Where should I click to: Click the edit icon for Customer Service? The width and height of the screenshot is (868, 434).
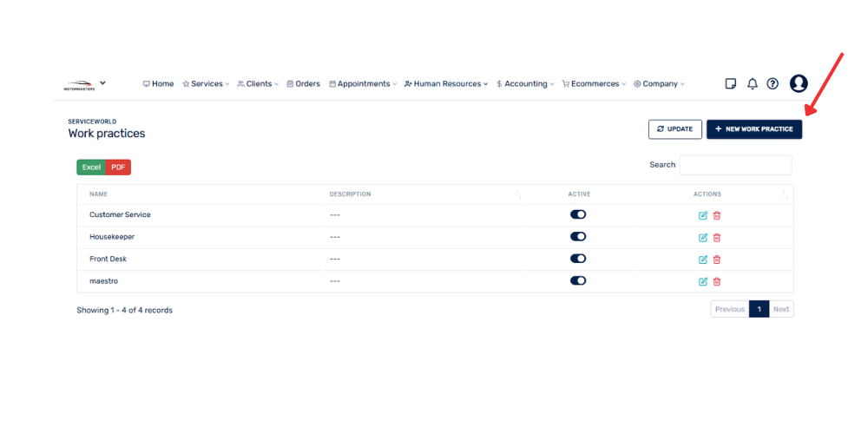[703, 215]
